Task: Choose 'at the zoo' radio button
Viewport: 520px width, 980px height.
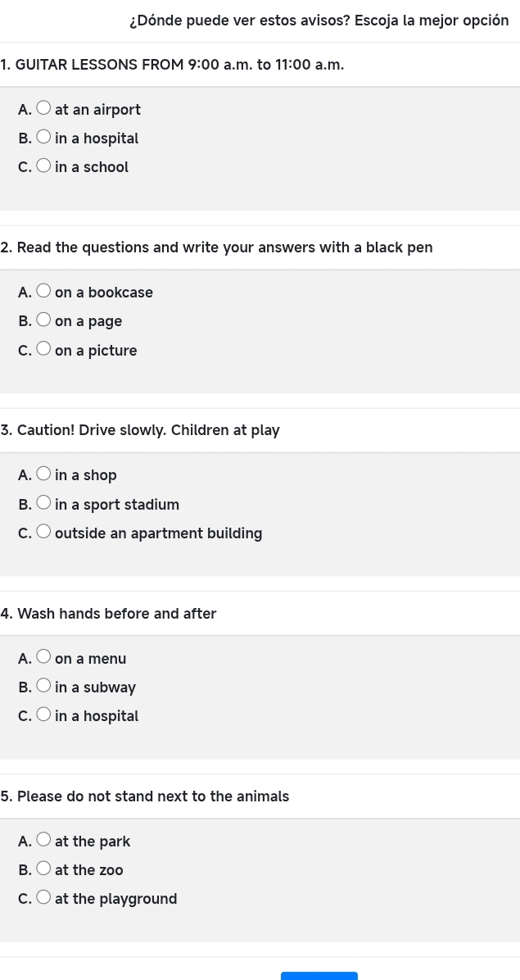Action: pos(45,869)
